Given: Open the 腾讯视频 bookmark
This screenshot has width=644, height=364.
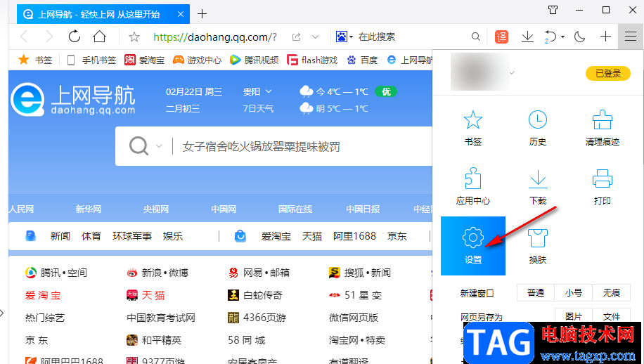Looking at the screenshot, I should (254, 60).
